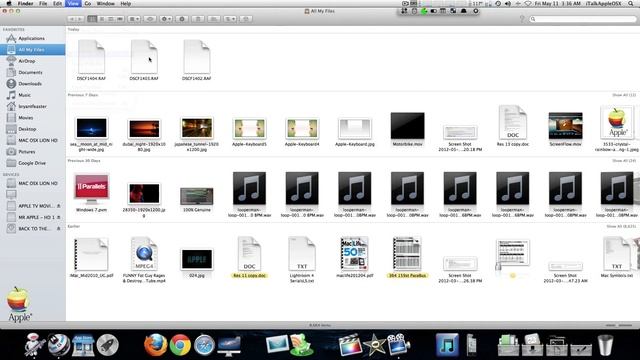Open Final Cut Pro clapperboard icon in the Dock
Viewport: 640px width, 360px height.
pos(349,345)
